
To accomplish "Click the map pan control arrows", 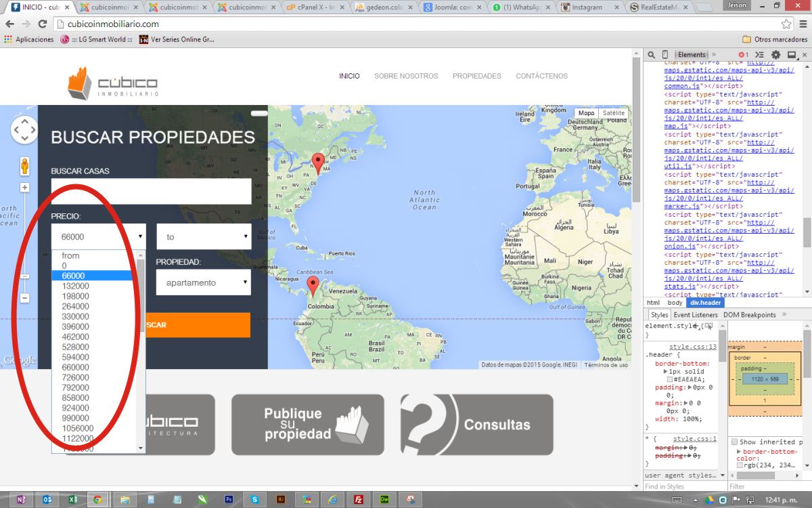I will [24, 129].
